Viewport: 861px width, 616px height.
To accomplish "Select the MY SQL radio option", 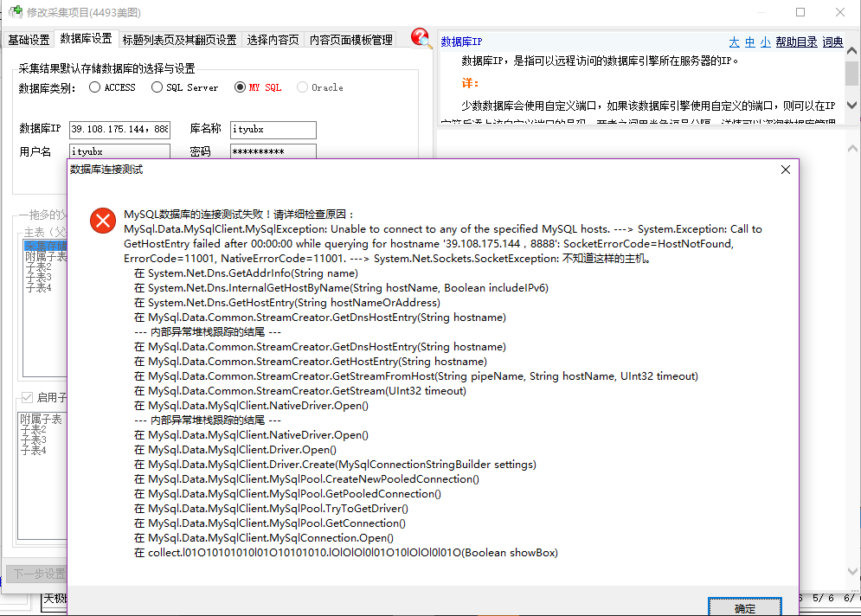I will click(241, 87).
